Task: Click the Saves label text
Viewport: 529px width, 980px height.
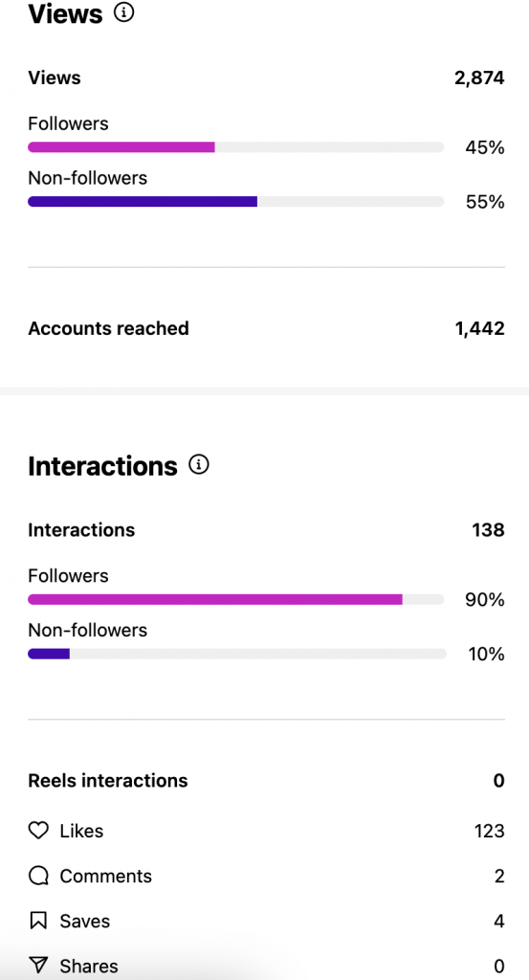Action: coord(85,921)
